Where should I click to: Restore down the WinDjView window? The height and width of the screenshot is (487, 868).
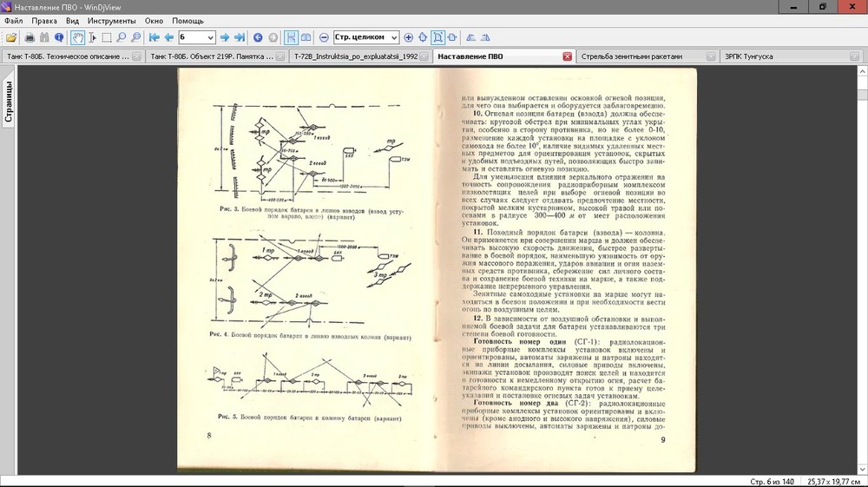pyautogui.click(x=823, y=7)
